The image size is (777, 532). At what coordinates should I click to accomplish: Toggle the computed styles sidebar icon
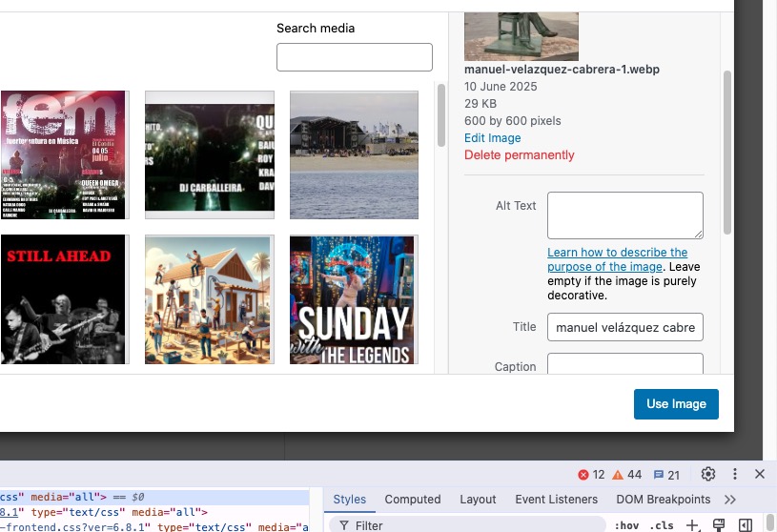click(746, 525)
